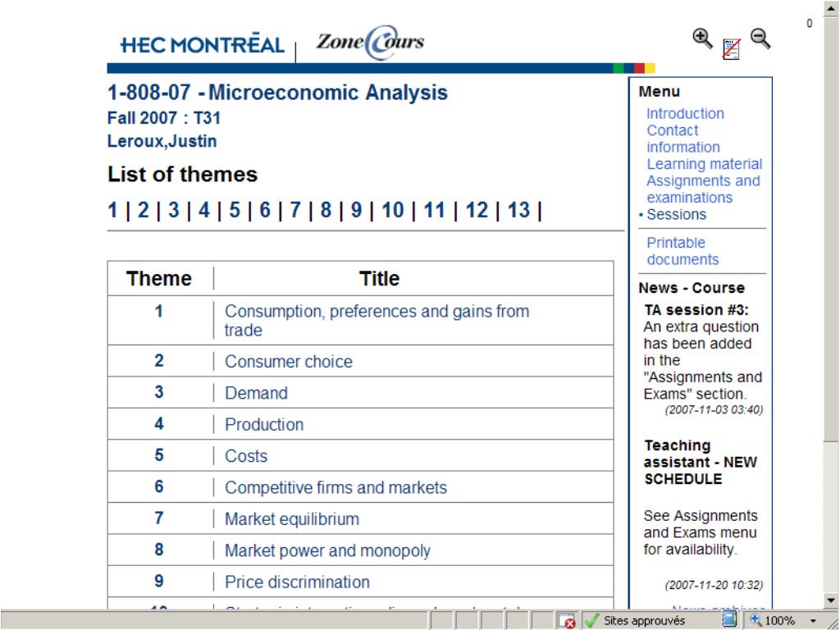Jump to theme 10 in number list

(393, 210)
